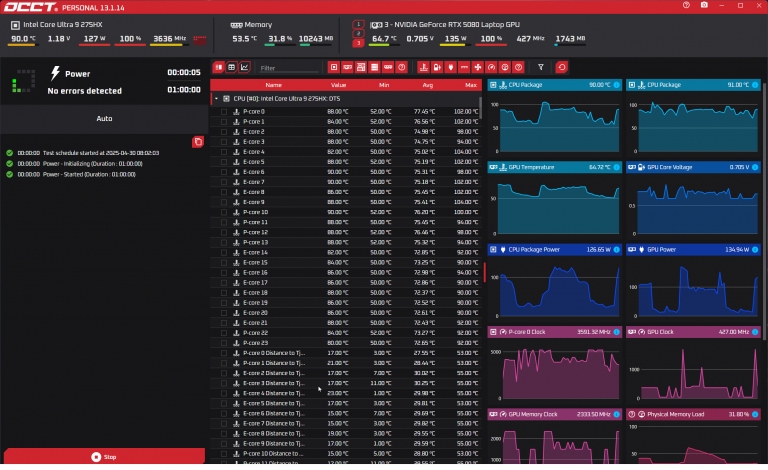Switch to combined table and graph view
Viewport: 768px width, 470px height.
218,67
